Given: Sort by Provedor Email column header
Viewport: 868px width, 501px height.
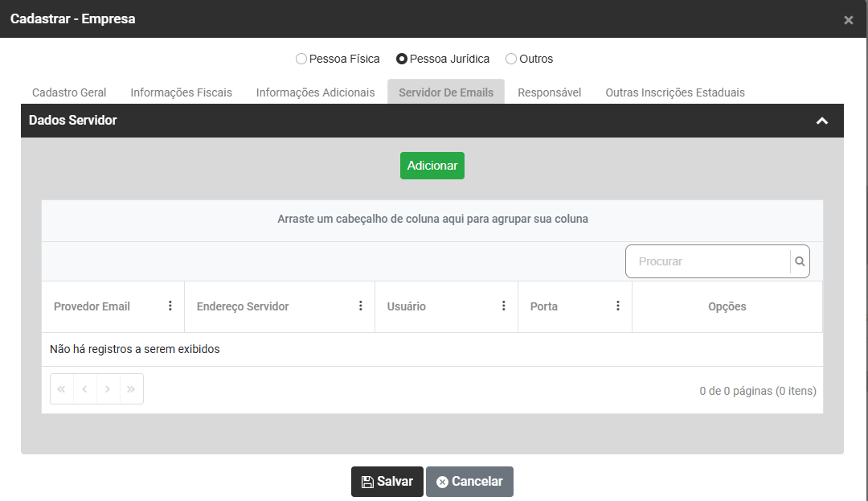Looking at the screenshot, I should click(92, 306).
